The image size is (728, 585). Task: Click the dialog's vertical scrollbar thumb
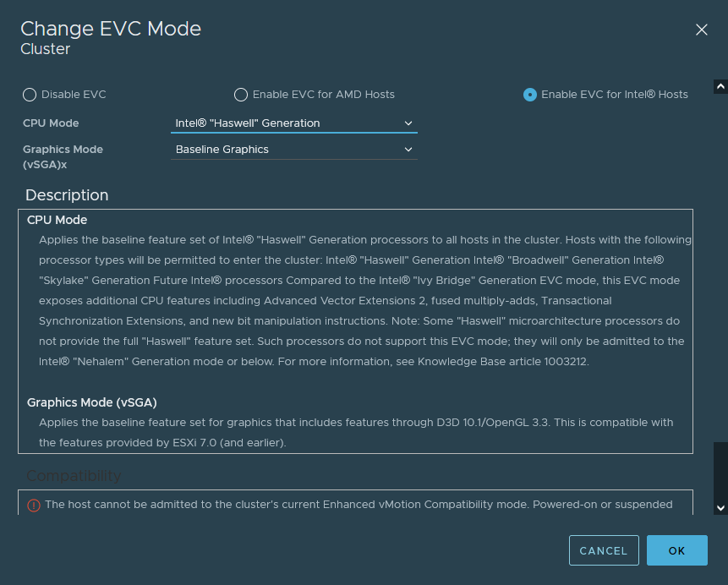(720, 471)
